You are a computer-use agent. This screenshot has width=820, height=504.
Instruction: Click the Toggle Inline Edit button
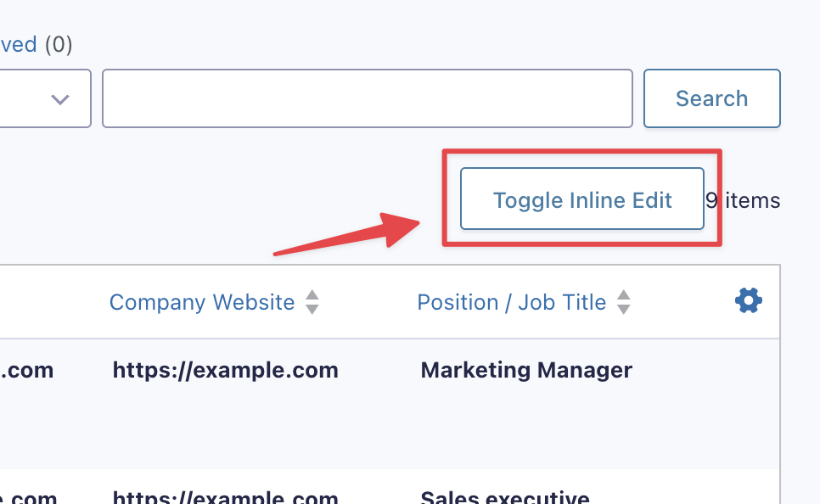click(581, 200)
